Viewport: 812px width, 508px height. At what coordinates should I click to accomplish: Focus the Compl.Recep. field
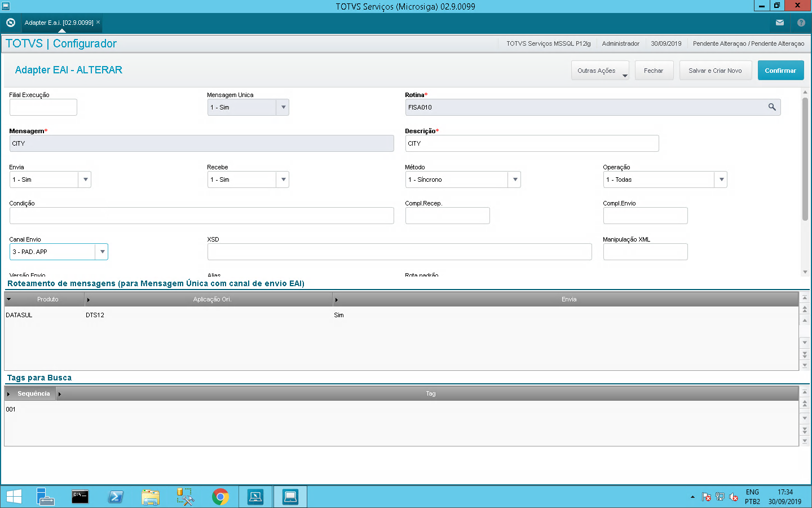(x=447, y=216)
